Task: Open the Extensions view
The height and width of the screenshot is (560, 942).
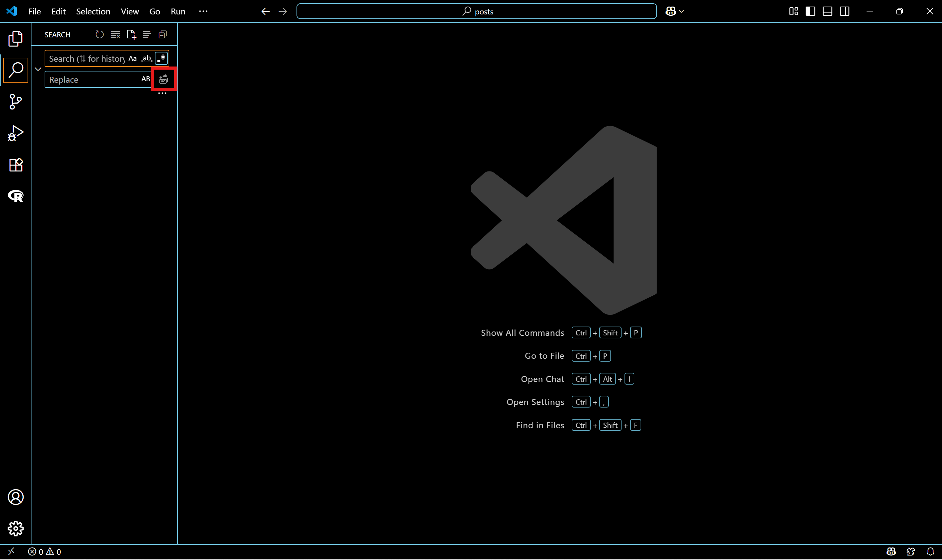Action: (15, 165)
